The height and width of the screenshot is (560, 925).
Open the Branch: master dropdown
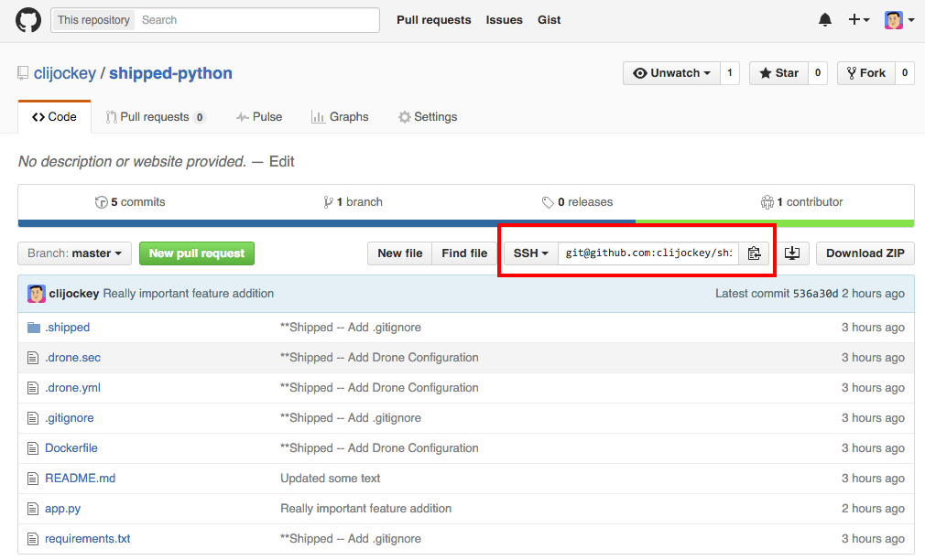[74, 253]
